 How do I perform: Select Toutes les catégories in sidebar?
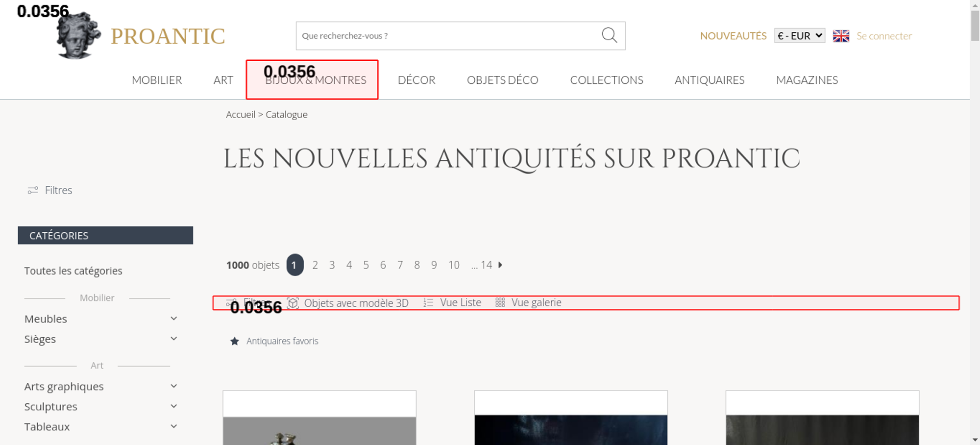tap(73, 271)
